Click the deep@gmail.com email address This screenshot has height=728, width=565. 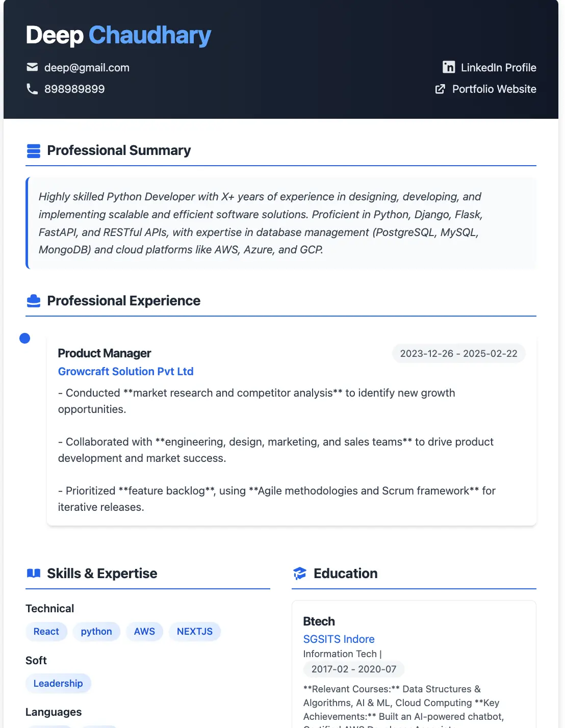(87, 68)
